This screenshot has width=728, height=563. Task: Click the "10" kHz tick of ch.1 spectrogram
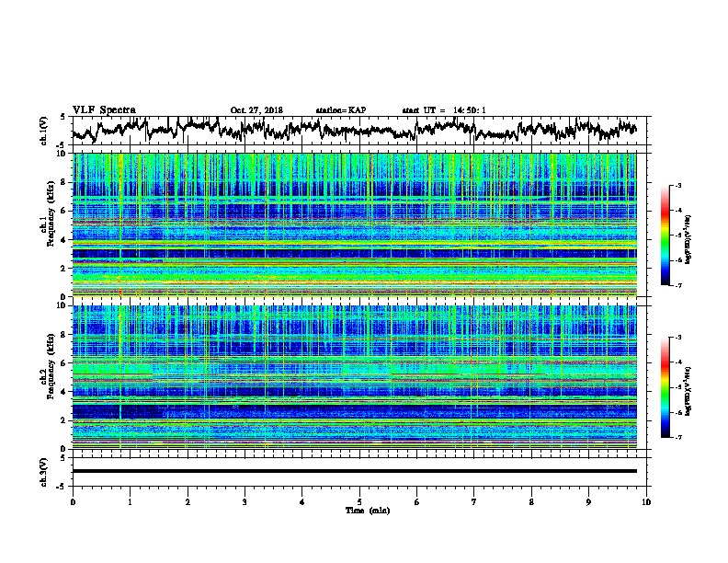(63, 154)
